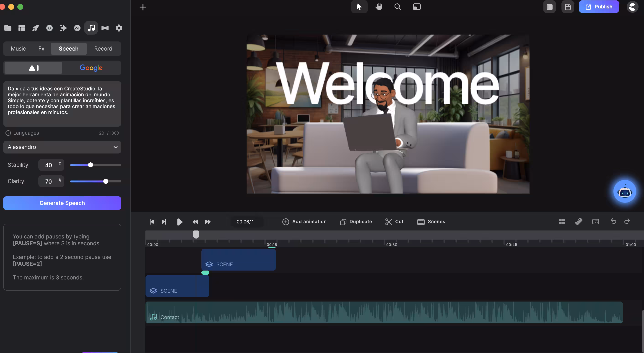The width and height of the screenshot is (644, 353).
Task: Select the Contact audio track clip
Action: (384, 312)
